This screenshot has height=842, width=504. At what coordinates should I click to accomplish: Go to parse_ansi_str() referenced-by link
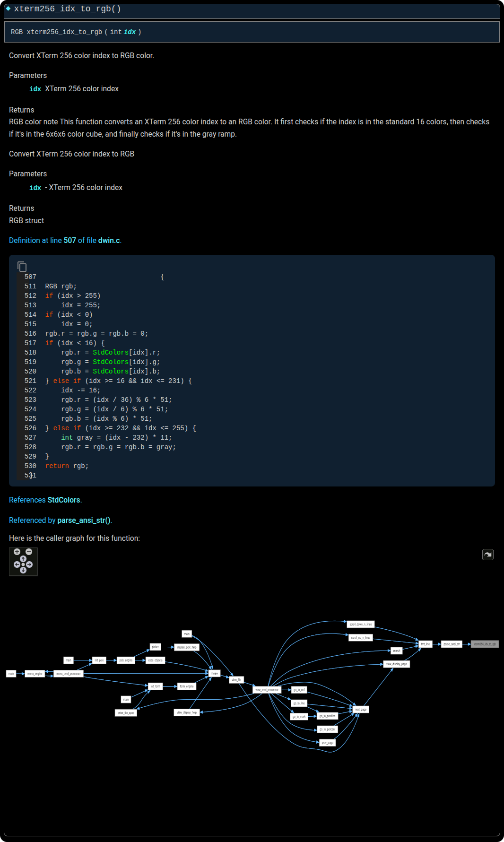click(x=84, y=520)
